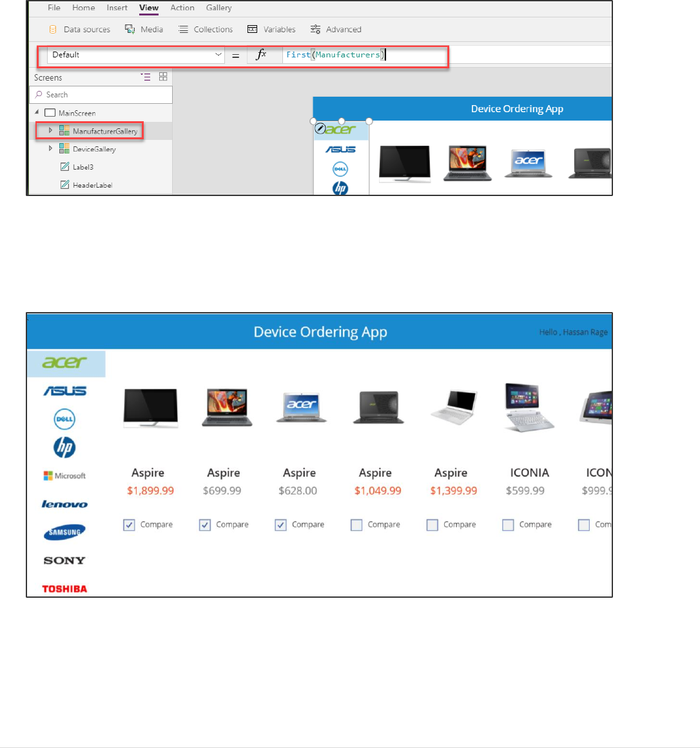Switch Screens pane to thumbnail grid view
Screen dimensions: 700x748
point(163,76)
